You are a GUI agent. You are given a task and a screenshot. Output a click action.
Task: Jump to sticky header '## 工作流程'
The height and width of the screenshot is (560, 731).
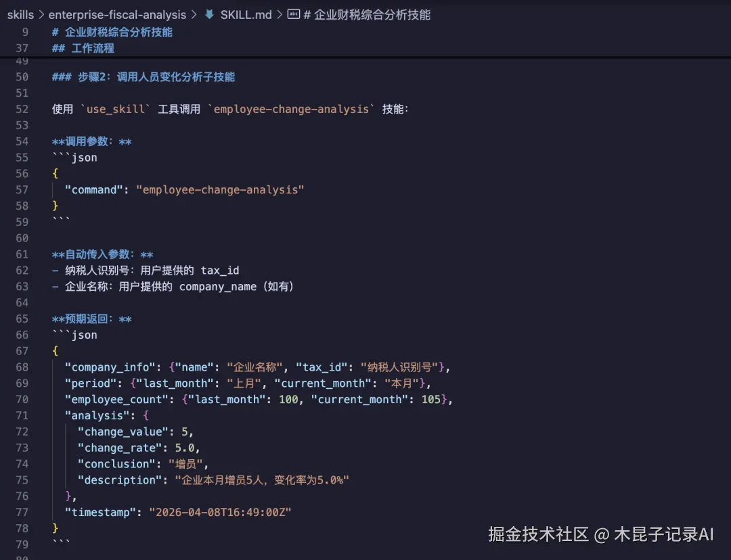[x=83, y=48]
